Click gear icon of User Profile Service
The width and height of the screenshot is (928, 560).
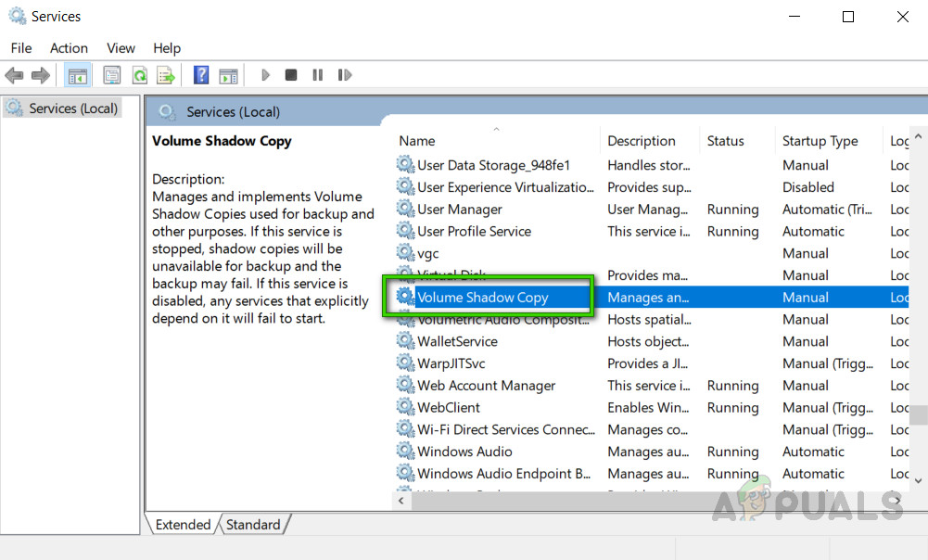(405, 230)
